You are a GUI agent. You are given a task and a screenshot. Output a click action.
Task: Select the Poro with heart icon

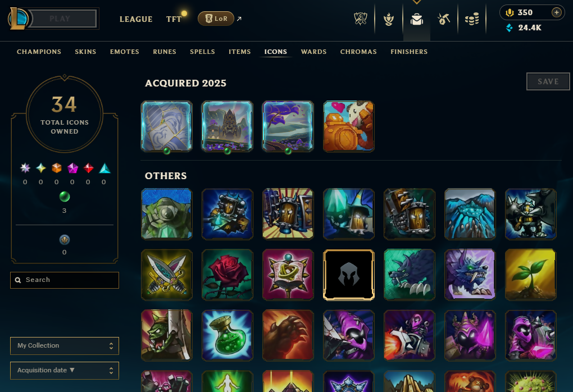point(349,126)
